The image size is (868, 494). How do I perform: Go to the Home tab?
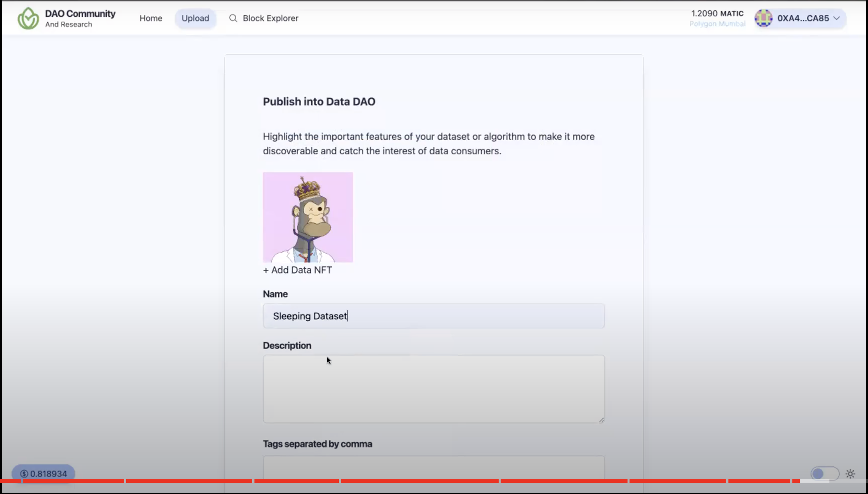pos(151,18)
